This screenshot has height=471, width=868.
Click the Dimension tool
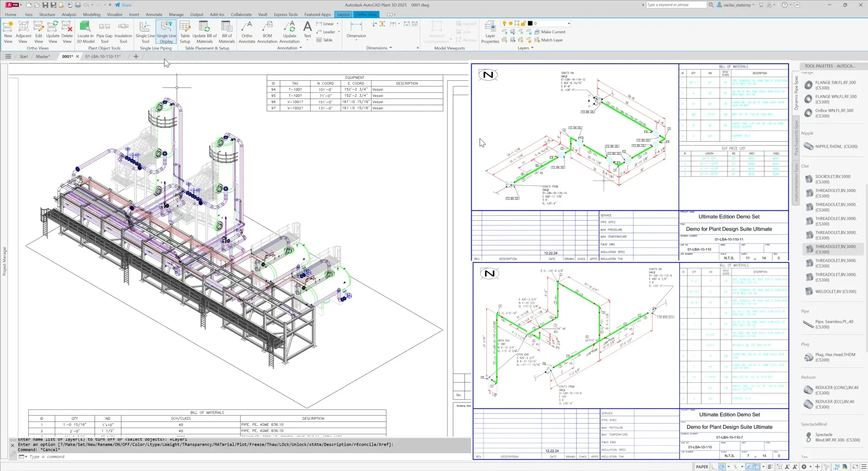click(356, 30)
